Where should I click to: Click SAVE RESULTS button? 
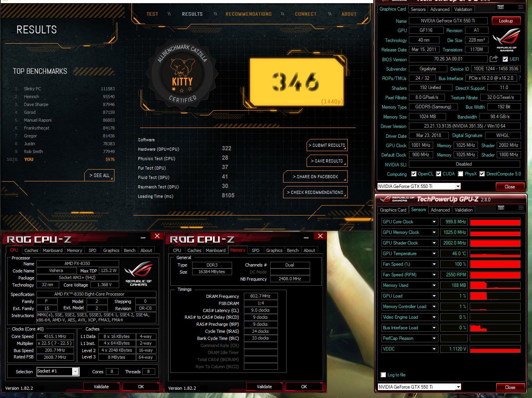327,161
